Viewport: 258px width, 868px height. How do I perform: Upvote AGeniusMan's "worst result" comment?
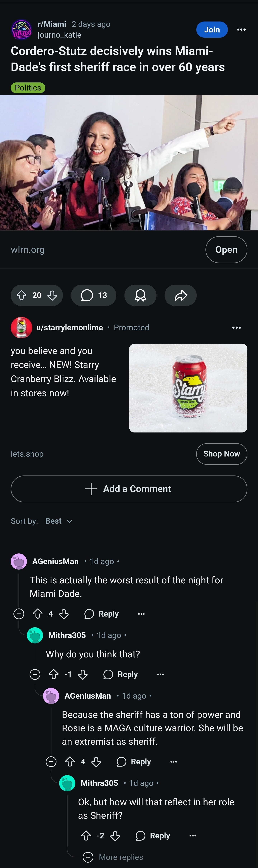[x=37, y=614]
